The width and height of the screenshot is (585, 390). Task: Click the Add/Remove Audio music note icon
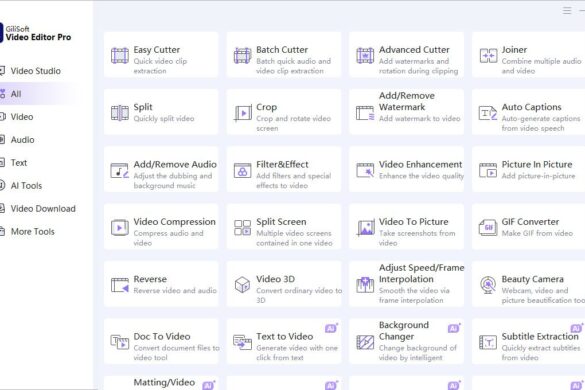120,170
